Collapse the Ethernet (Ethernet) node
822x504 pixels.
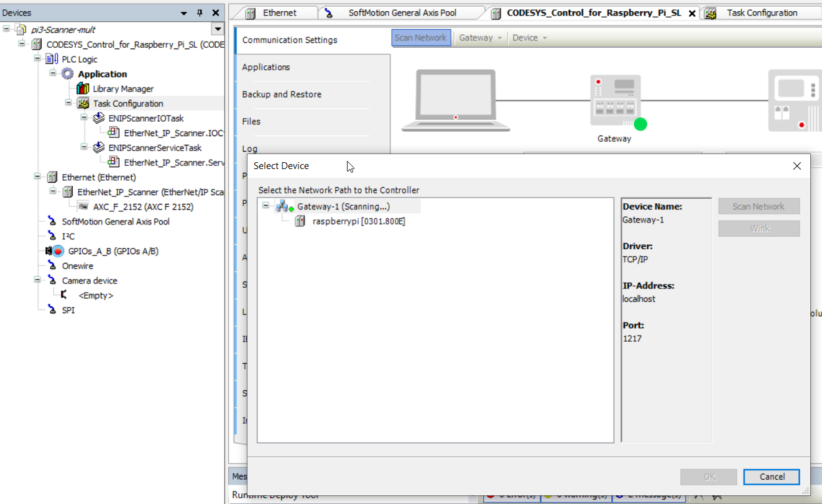[x=37, y=177]
